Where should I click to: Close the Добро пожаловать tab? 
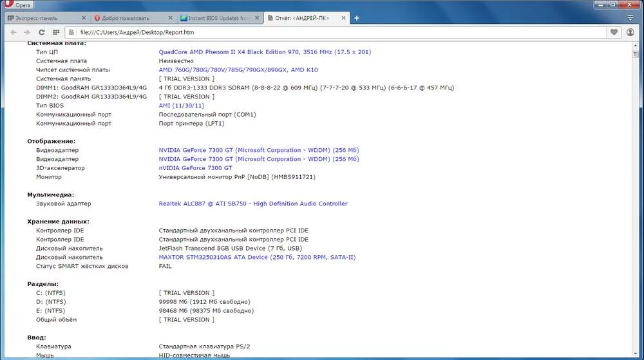tap(171, 18)
